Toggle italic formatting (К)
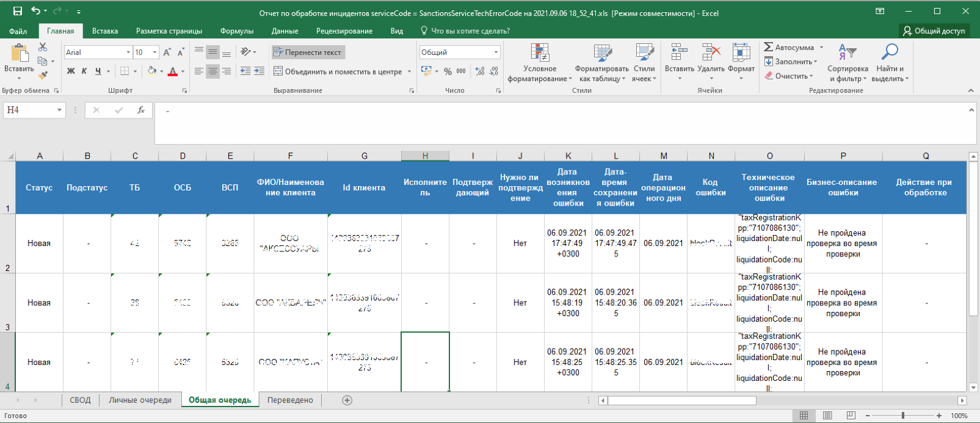This screenshot has width=980, height=423. point(84,71)
